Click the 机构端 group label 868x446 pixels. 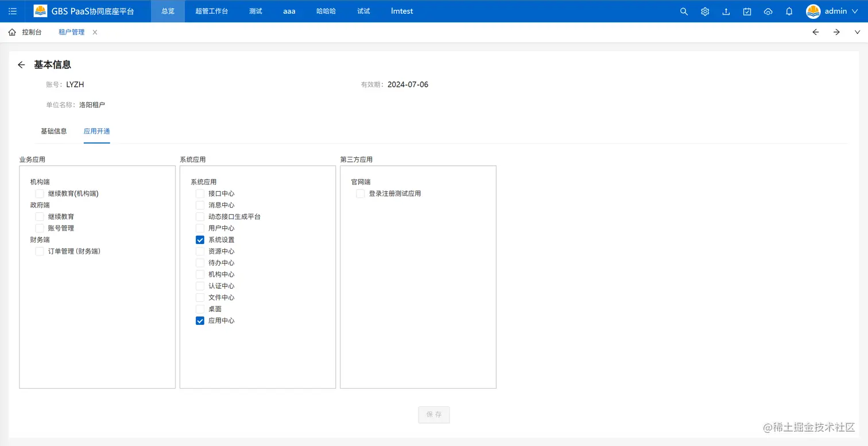pos(40,182)
